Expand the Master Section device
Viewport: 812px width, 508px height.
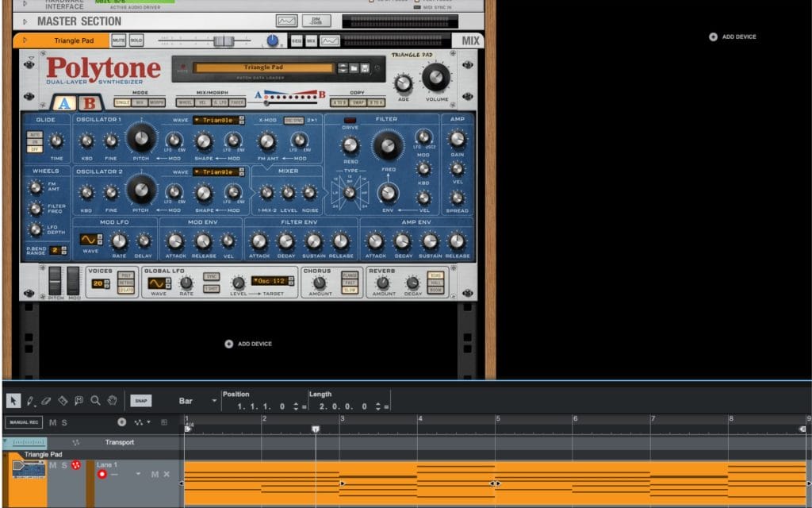[25, 21]
